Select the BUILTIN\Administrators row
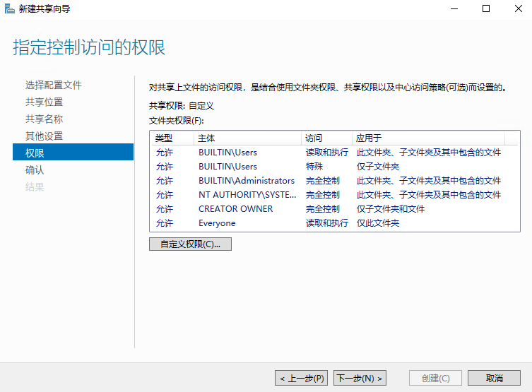This screenshot has height=392, width=532. tap(246, 181)
